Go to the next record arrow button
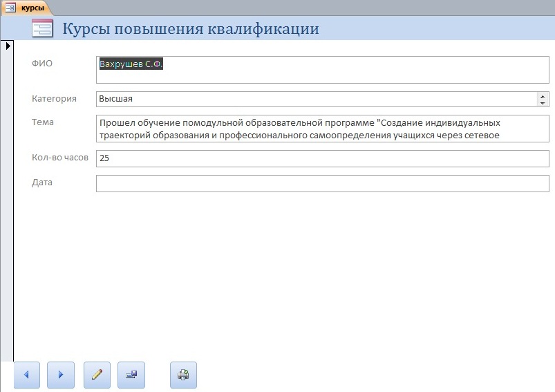Image resolution: width=555 pixels, height=392 pixels. (x=61, y=375)
